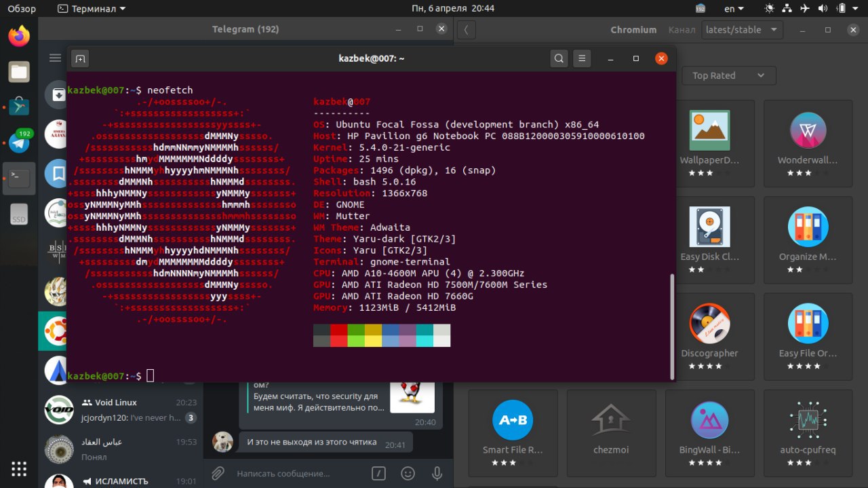Open emoji picker in Telegram
The width and height of the screenshot is (868, 488).
[x=408, y=473]
